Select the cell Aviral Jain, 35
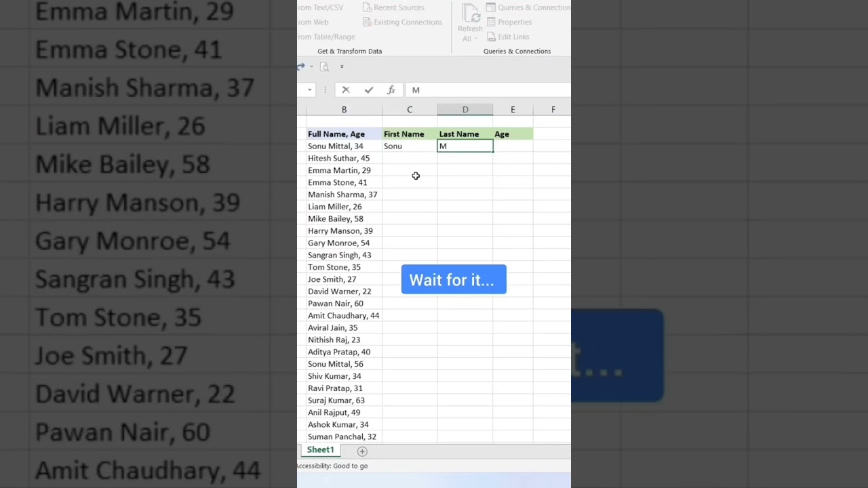Viewport: 868px width, 488px height. coord(344,328)
